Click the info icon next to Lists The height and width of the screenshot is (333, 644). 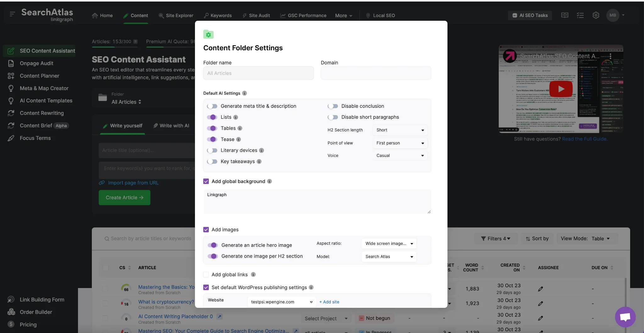coord(236,117)
